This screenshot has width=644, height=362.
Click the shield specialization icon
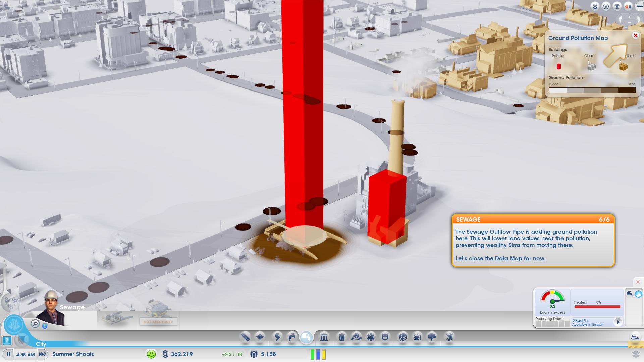pos(22,340)
